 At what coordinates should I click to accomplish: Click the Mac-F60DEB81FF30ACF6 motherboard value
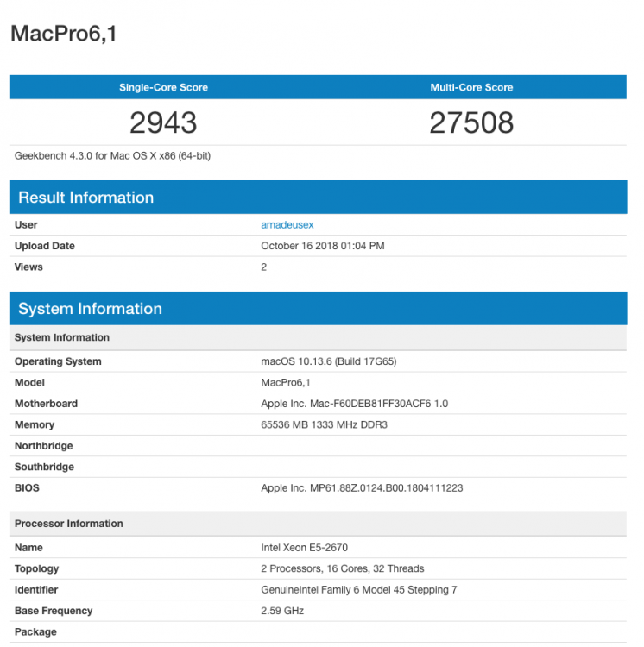click(x=354, y=404)
